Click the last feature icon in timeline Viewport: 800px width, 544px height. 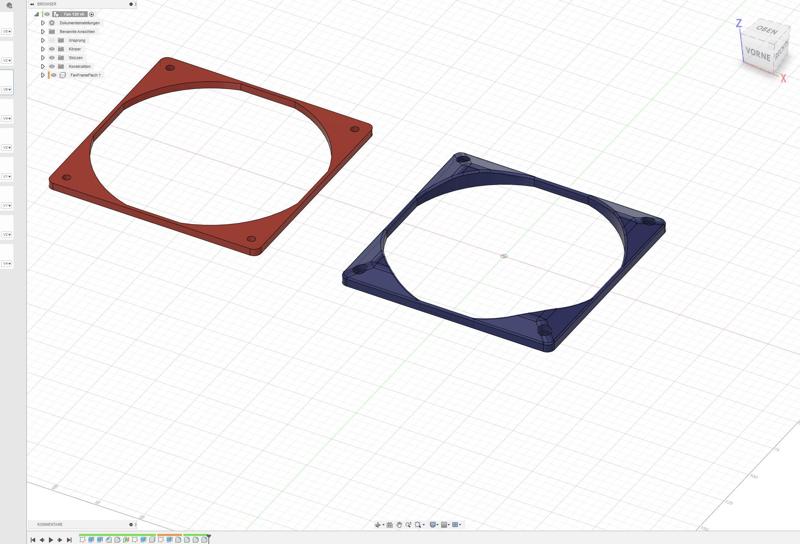point(205,540)
